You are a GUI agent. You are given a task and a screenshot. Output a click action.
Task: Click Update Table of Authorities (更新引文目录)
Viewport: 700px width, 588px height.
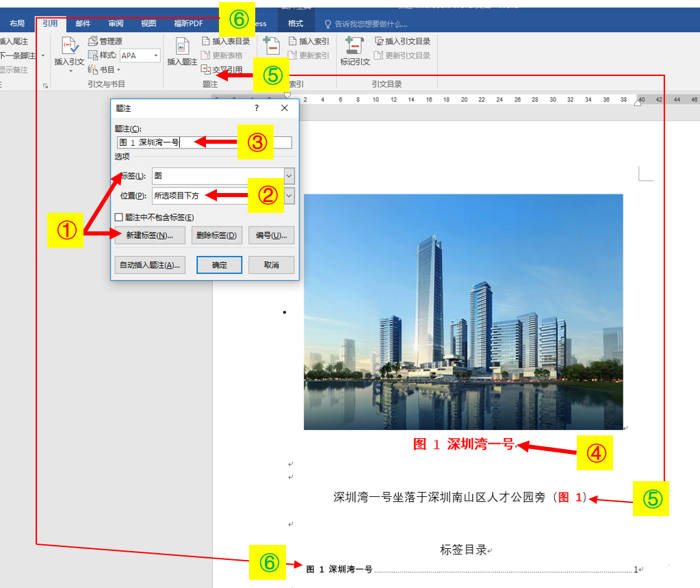pyautogui.click(x=402, y=55)
